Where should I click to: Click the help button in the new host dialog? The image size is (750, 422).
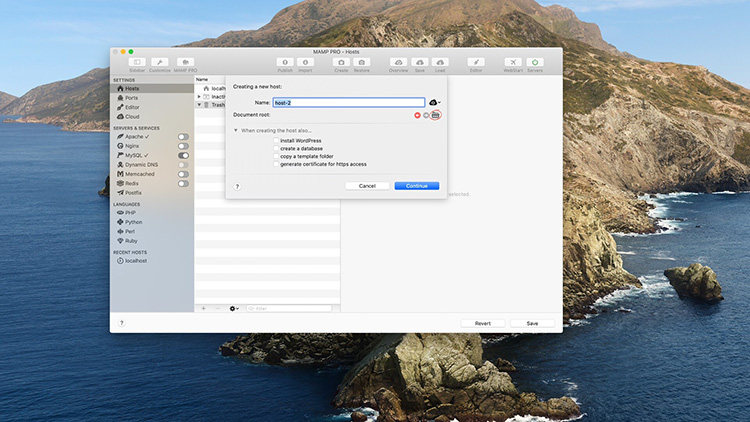click(237, 186)
